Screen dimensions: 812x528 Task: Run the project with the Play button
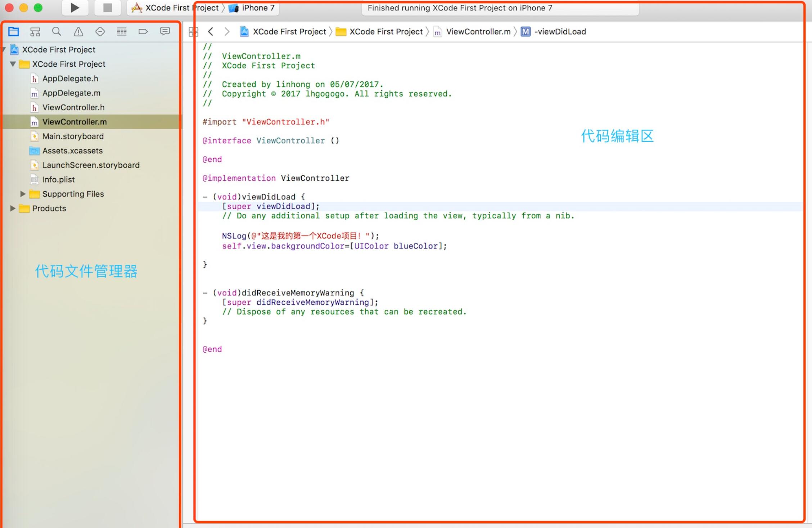(x=75, y=8)
